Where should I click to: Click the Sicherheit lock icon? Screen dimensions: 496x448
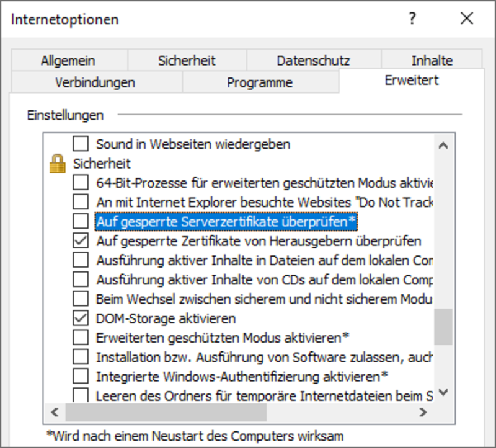pyautogui.click(x=58, y=164)
